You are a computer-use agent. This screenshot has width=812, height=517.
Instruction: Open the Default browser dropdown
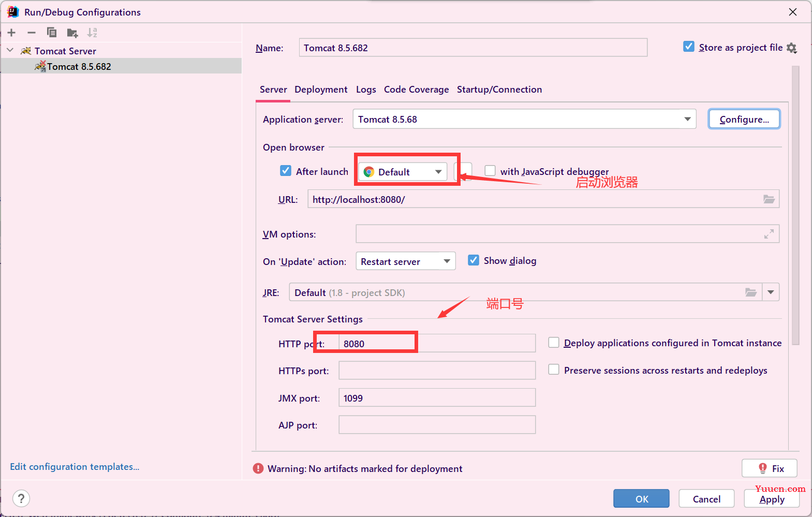(x=403, y=172)
